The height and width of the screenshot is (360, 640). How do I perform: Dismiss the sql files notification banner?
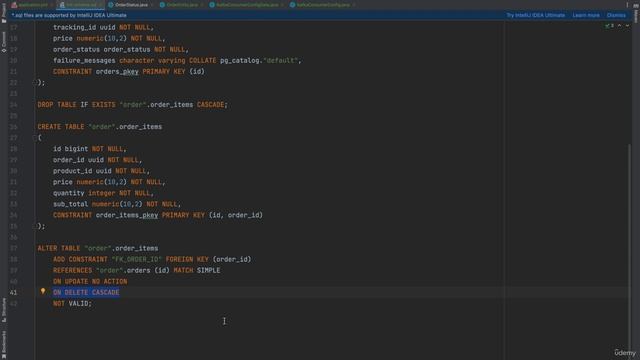pyautogui.click(x=616, y=15)
